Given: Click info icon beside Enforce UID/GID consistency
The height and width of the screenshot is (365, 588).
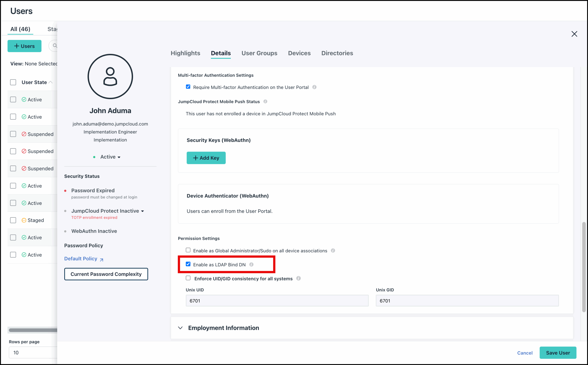Looking at the screenshot, I should click(x=298, y=278).
